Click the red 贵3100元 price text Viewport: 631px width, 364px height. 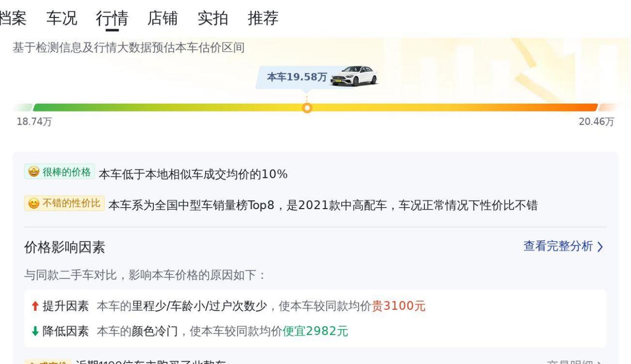pos(399,307)
